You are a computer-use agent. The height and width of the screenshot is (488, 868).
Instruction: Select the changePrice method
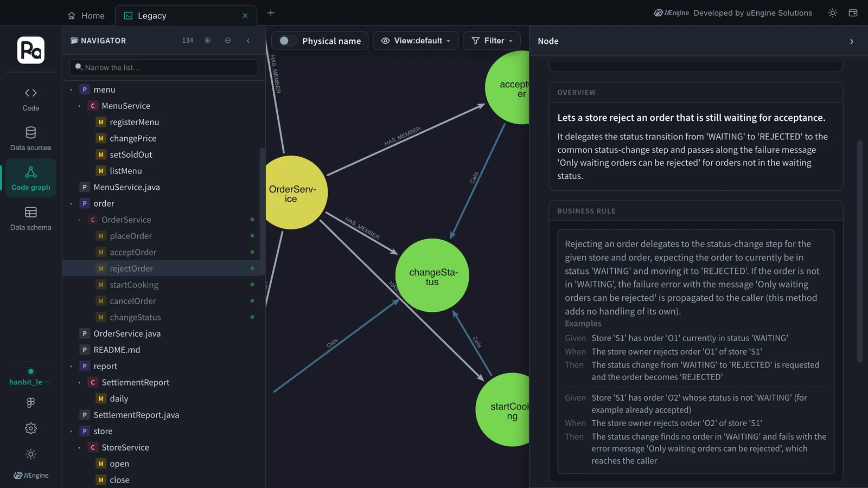pos(133,138)
